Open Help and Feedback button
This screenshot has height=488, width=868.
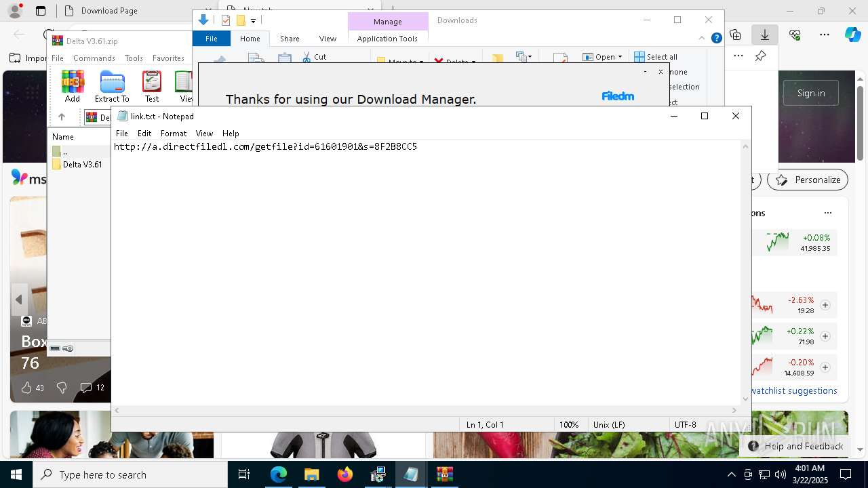pyautogui.click(x=796, y=446)
